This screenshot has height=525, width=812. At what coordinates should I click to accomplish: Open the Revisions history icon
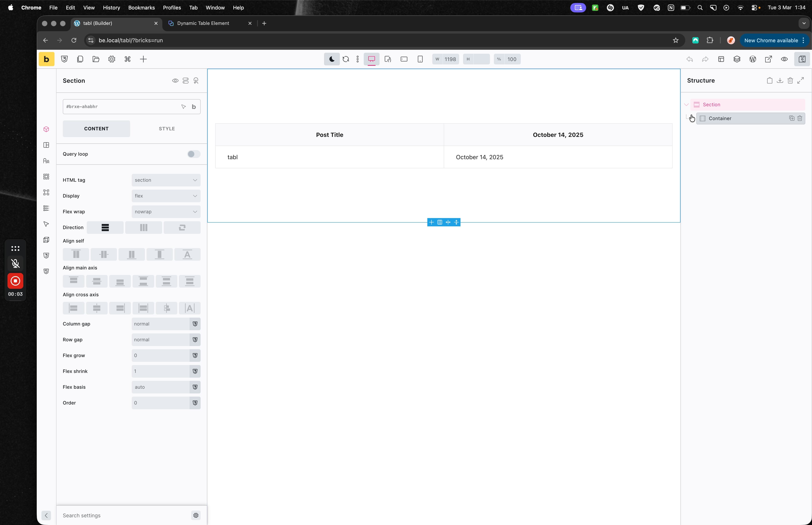point(737,59)
